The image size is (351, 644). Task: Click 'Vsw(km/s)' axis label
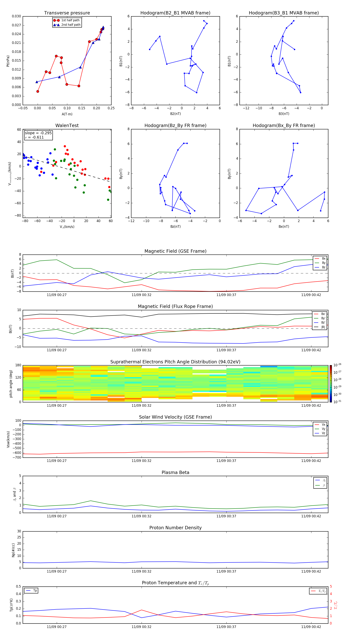(x=8, y=439)
